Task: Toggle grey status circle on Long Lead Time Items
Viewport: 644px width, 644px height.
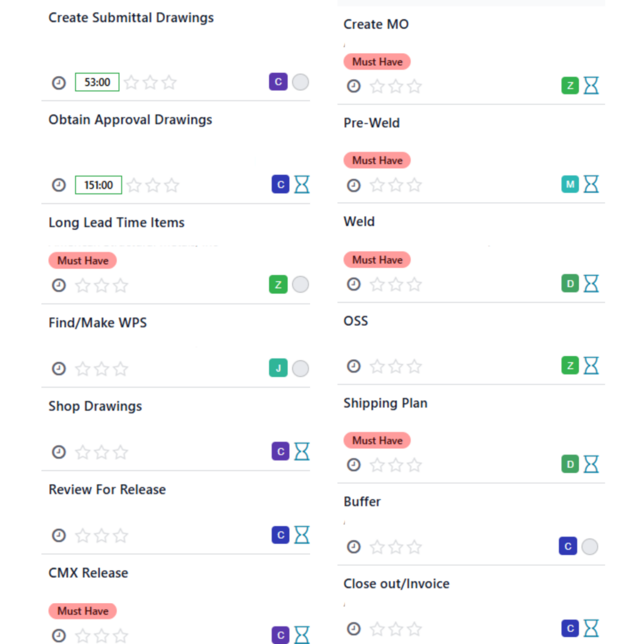Action: 301,284
